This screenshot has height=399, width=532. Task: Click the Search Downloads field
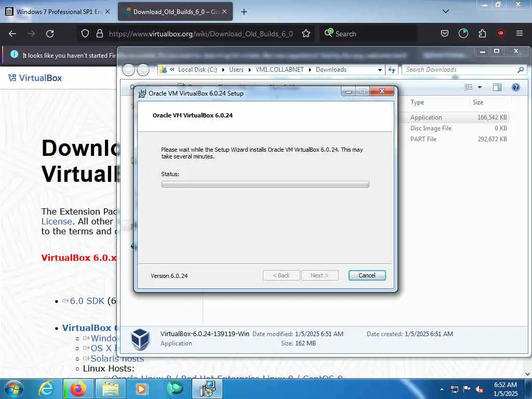[x=460, y=70]
